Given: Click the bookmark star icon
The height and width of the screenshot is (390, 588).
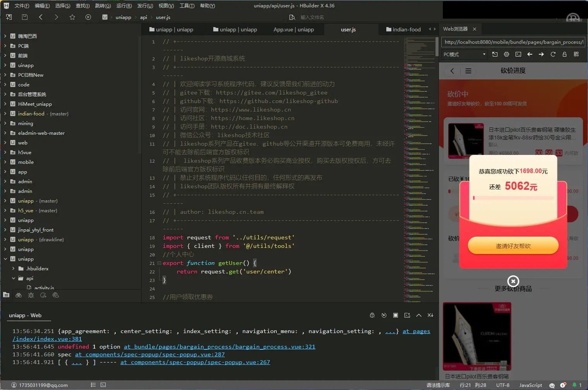Looking at the screenshot, I should pos(72,17).
